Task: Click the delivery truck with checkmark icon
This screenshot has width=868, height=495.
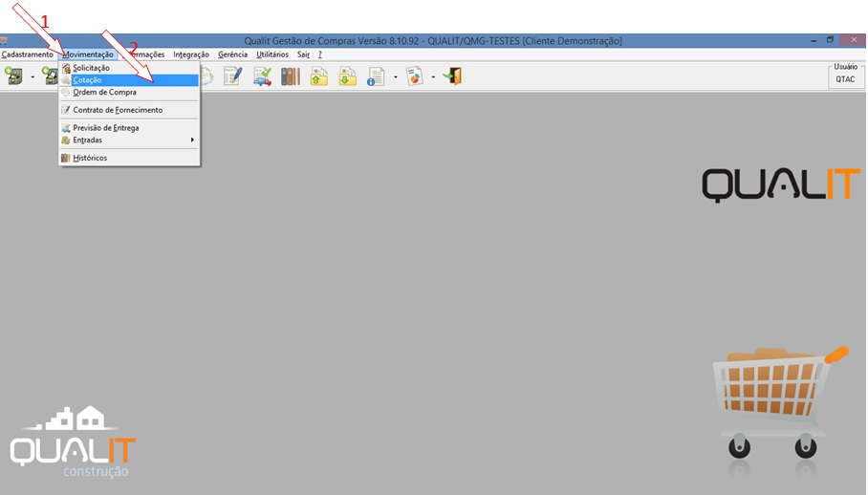Action: pos(262,76)
